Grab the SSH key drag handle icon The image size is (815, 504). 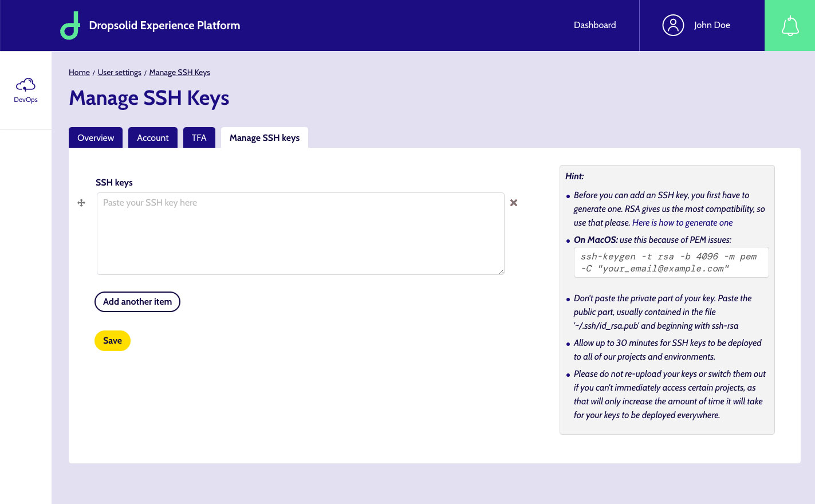81,203
